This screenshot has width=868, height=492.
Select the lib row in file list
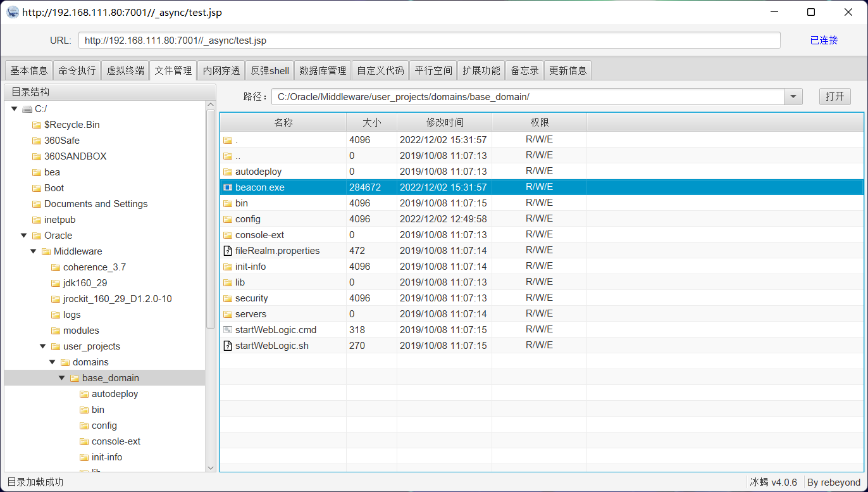[x=542, y=282]
